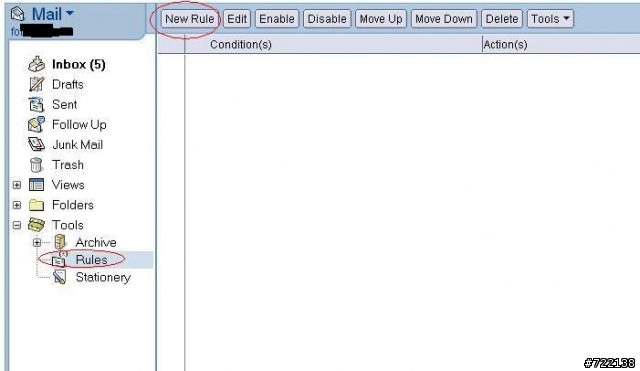Select the Tools label in sidebar
Image resolution: width=640 pixels, height=371 pixels.
pyautogui.click(x=68, y=225)
